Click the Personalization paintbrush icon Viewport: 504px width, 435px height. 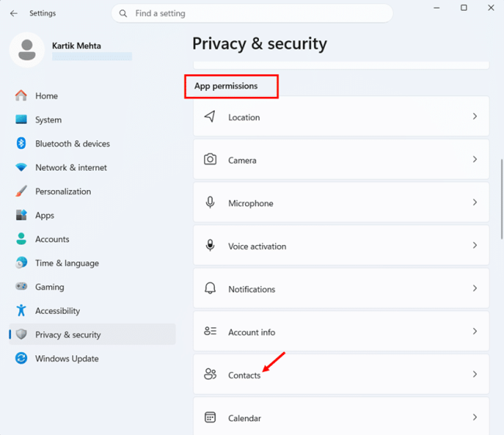point(21,192)
